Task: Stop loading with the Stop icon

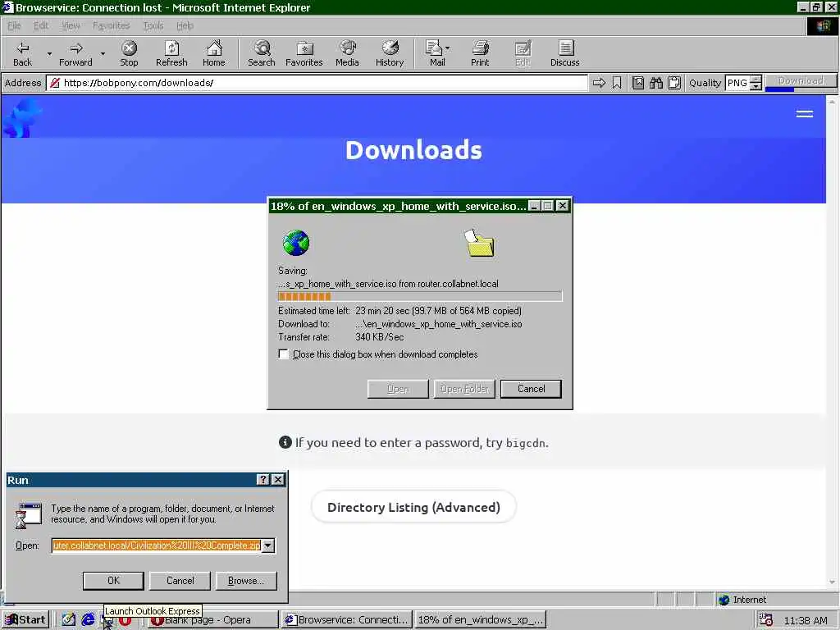Action: pos(129,53)
